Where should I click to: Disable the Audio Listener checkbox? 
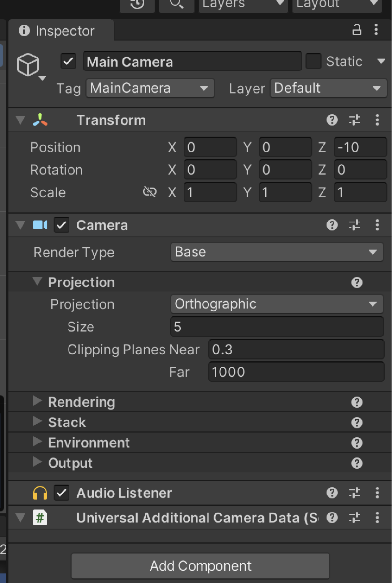coord(62,493)
